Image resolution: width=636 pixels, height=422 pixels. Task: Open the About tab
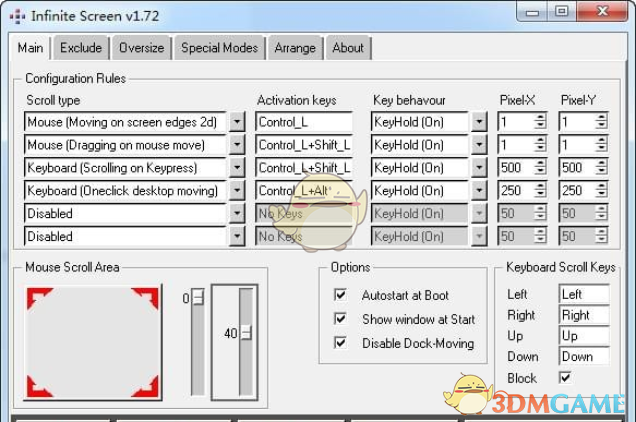click(x=348, y=48)
